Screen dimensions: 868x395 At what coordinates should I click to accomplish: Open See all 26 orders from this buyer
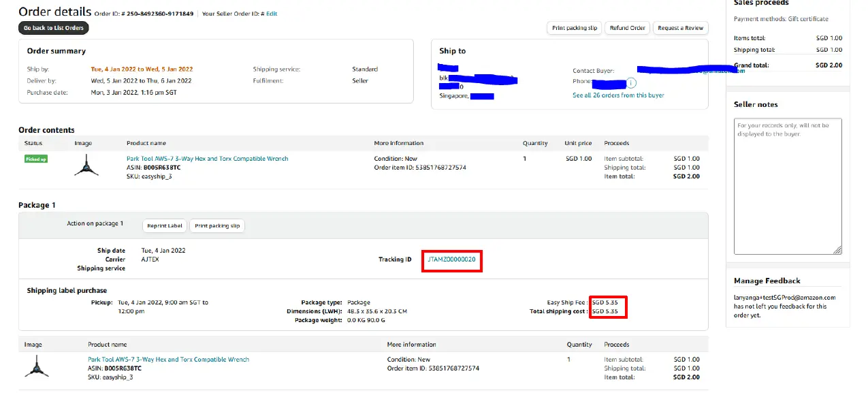click(618, 95)
